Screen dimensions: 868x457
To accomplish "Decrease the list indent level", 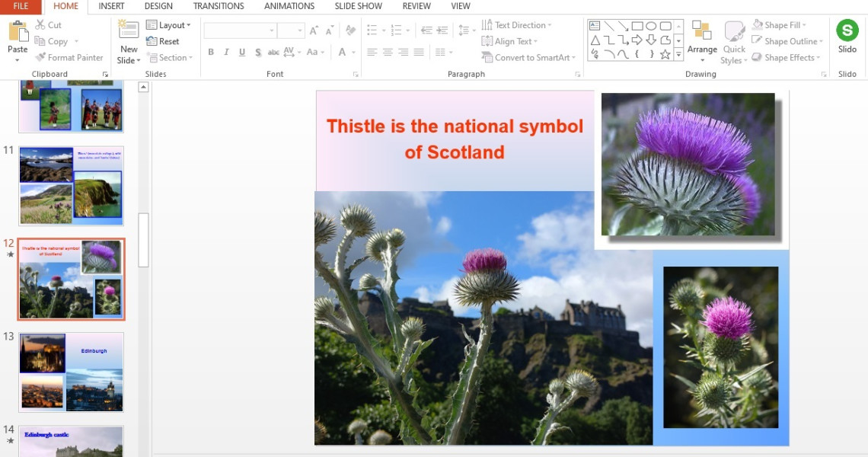I will pos(426,30).
